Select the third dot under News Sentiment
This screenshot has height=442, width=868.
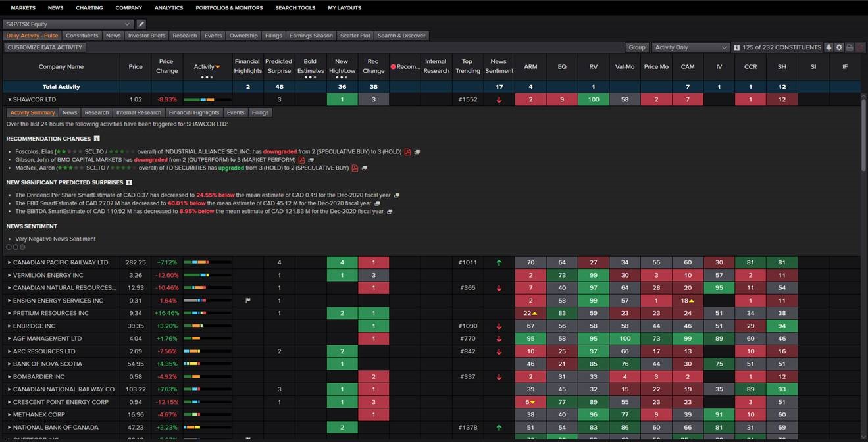pyautogui.click(x=22, y=247)
